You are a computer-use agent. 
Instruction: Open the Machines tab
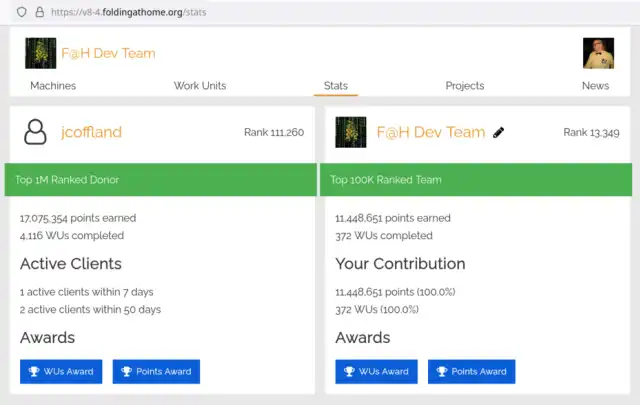[x=53, y=86]
